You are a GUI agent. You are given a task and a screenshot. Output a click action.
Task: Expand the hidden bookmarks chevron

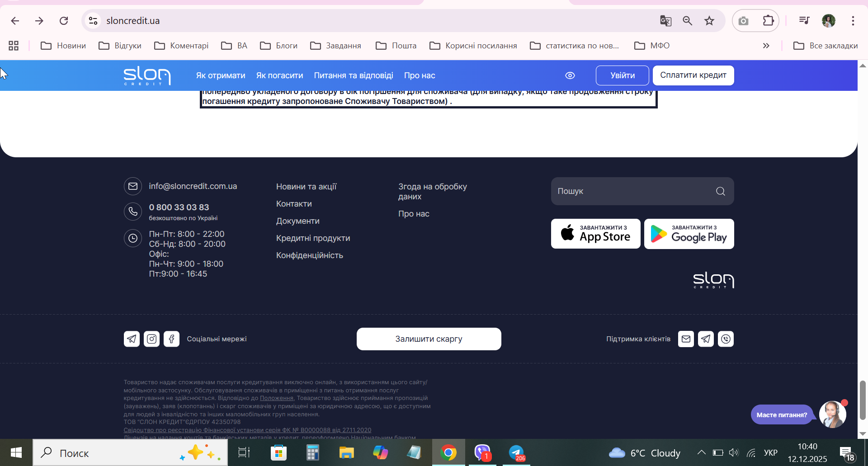(766, 46)
